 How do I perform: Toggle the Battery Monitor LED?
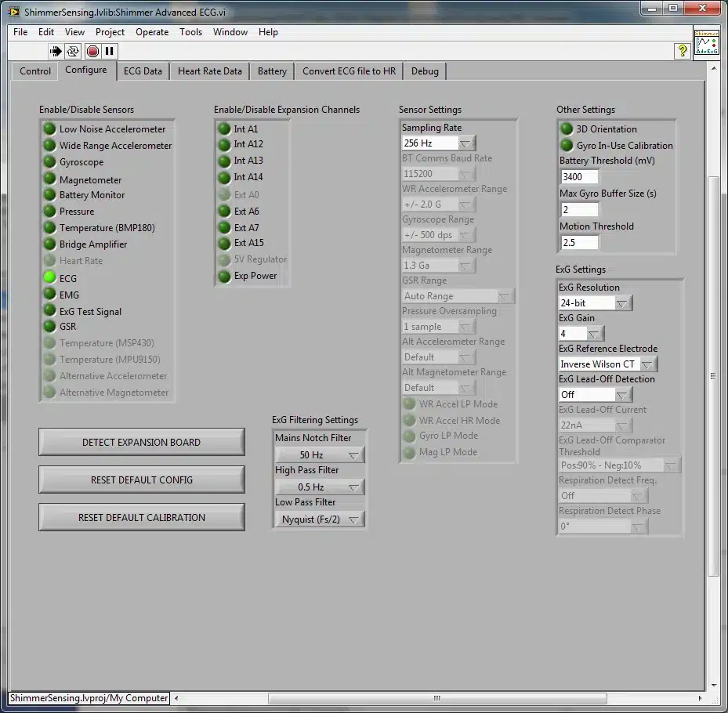[49, 194]
